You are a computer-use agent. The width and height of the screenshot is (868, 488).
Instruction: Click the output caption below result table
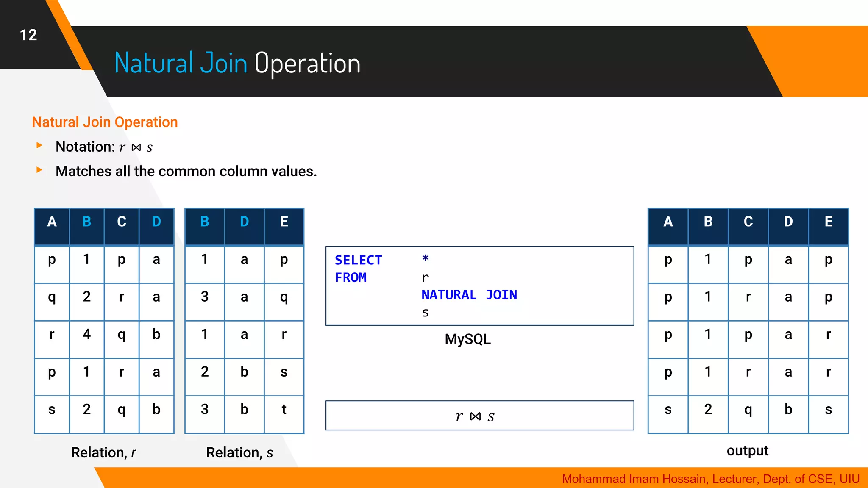click(x=747, y=451)
